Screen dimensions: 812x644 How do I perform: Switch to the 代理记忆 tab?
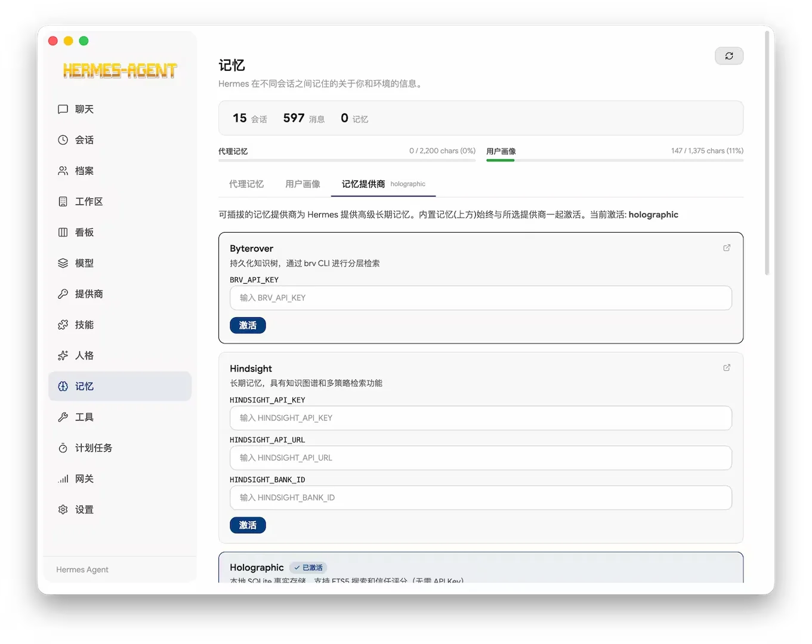[246, 184]
